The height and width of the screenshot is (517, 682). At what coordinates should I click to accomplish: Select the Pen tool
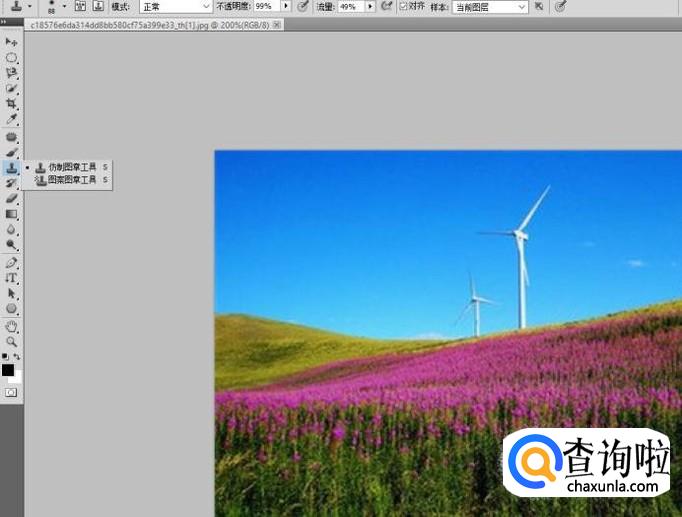point(11,262)
